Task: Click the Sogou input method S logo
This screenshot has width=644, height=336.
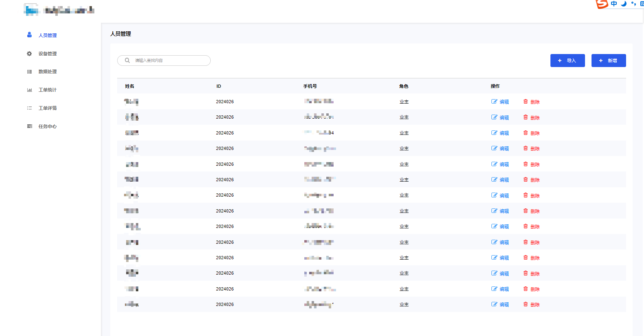Action: (602, 4)
